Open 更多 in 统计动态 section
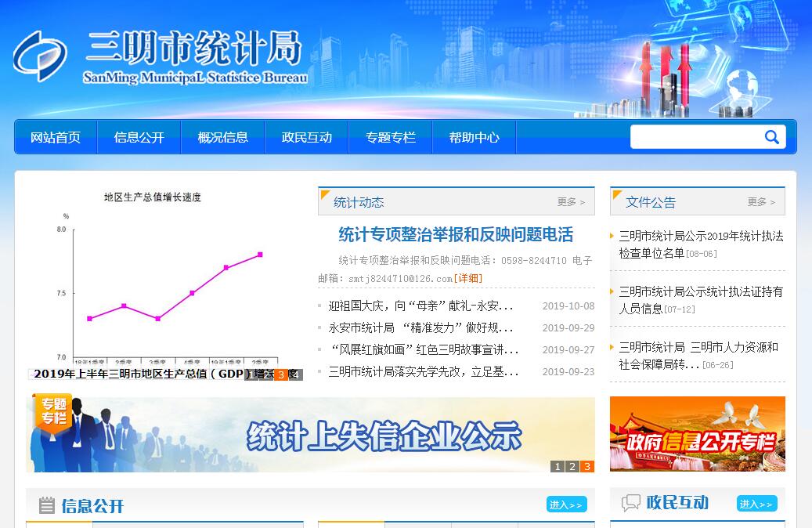Screen dimensions: 812x528 (571, 202)
